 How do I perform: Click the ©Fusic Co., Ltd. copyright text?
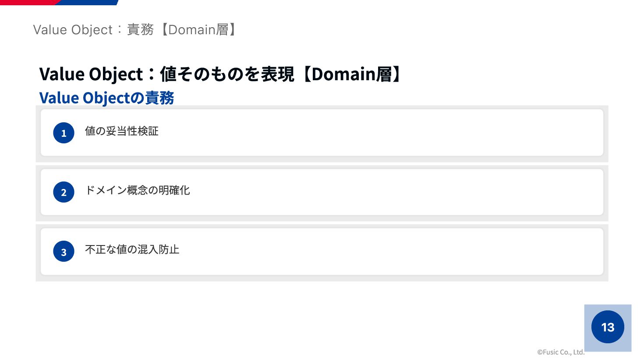pyautogui.click(x=561, y=352)
